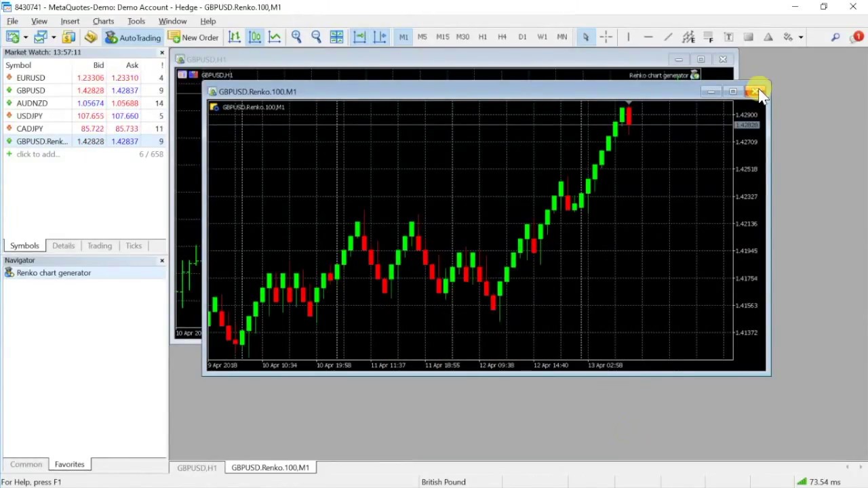Screen dimensions: 868x488
Task: Select the text label tool
Action: coord(728,37)
